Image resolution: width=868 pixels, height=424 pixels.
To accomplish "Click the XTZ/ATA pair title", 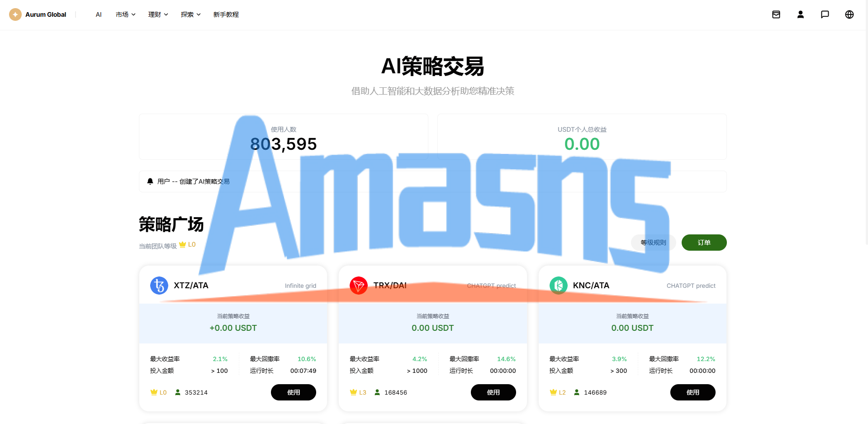I will coord(191,286).
